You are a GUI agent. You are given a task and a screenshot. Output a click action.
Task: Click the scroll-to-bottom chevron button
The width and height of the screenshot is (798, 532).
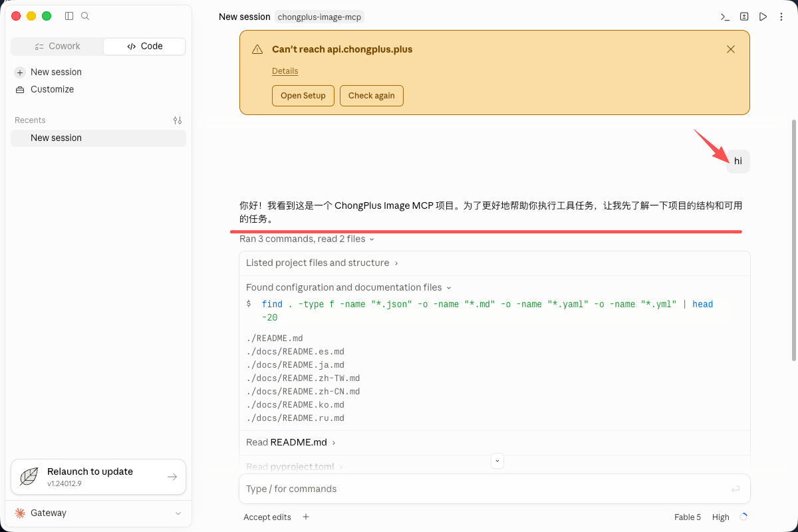click(x=497, y=460)
